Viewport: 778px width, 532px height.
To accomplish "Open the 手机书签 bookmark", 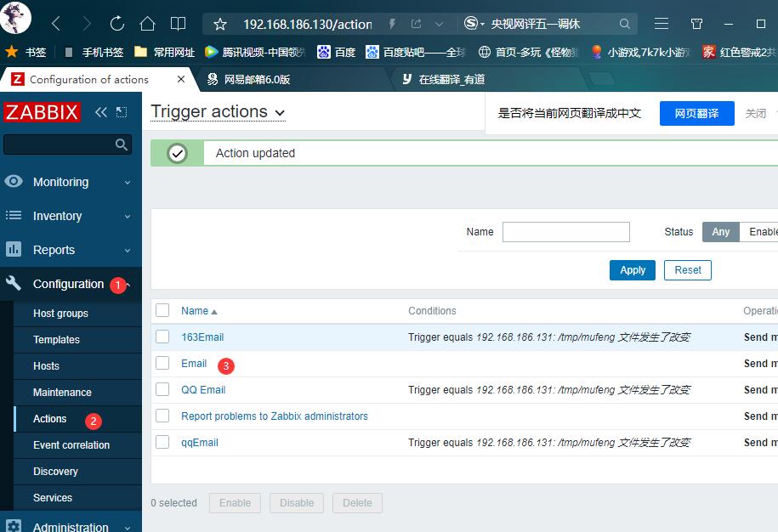I will (94, 52).
